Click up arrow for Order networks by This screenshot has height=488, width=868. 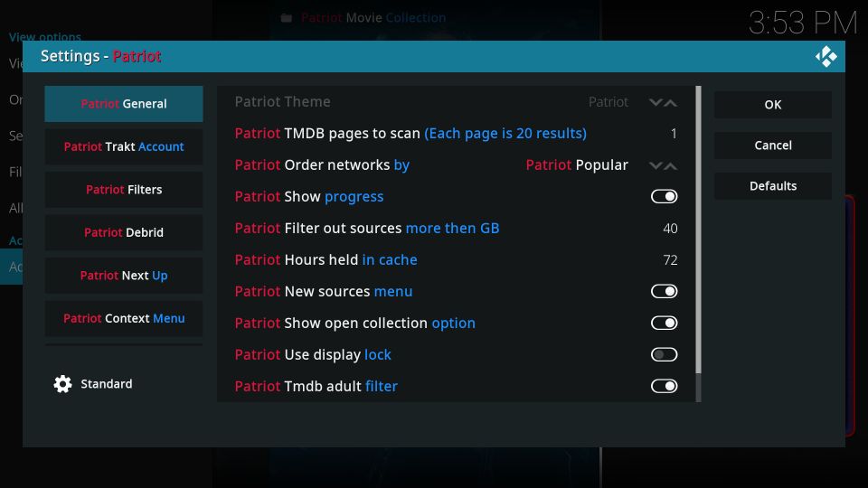tap(670, 165)
